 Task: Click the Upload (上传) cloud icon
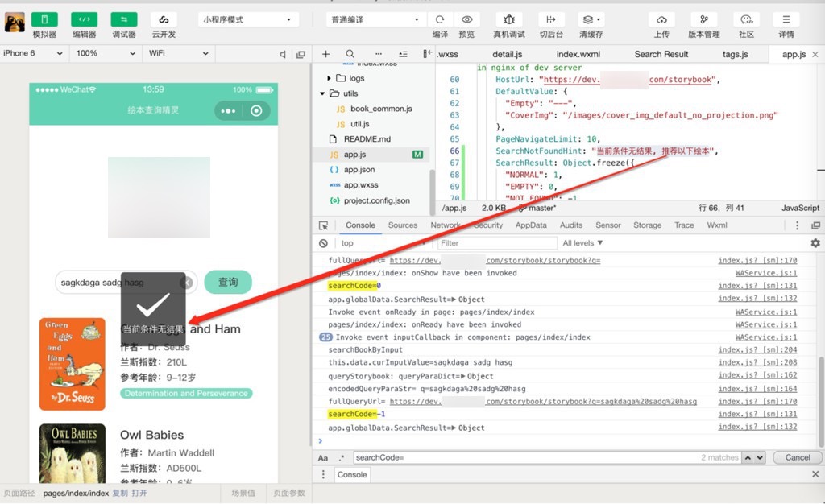pos(661,20)
